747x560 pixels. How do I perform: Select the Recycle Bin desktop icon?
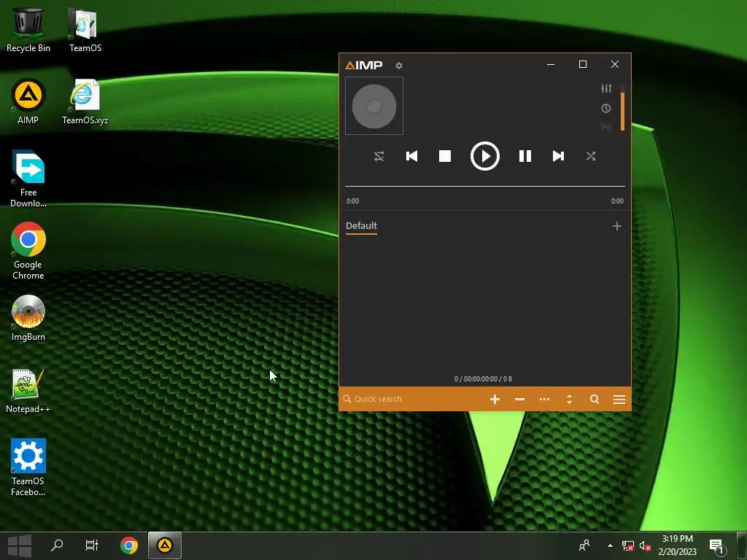28,30
